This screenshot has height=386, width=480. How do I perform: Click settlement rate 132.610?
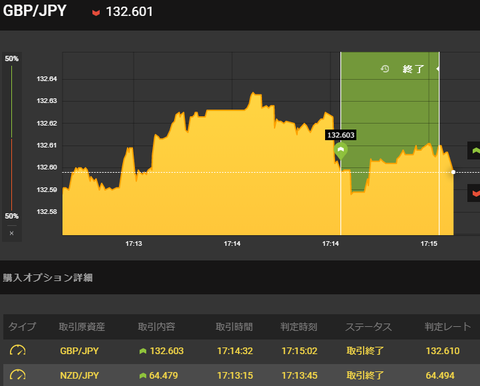pyautogui.click(x=443, y=351)
